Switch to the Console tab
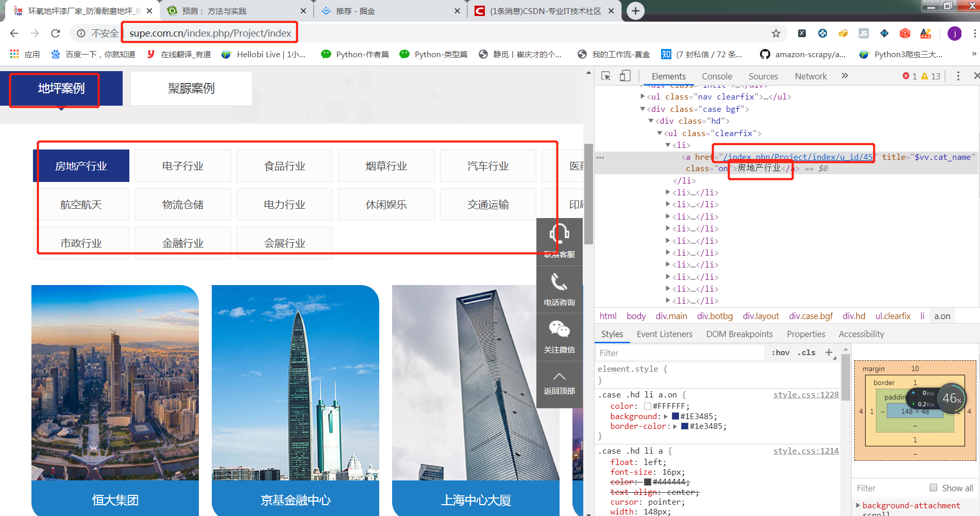Viewport: 980px width, 516px height. point(717,76)
